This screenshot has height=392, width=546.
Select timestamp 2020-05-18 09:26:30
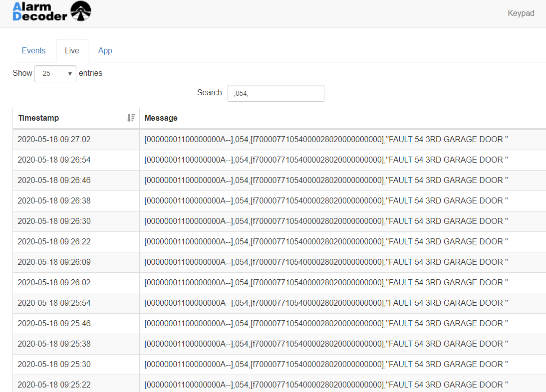coord(54,221)
